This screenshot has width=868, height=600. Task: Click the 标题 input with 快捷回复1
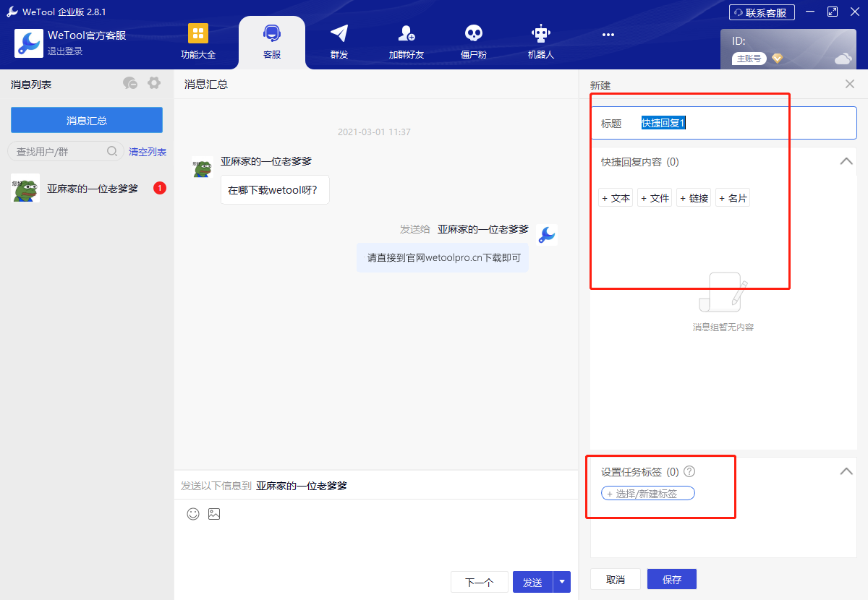click(723, 123)
